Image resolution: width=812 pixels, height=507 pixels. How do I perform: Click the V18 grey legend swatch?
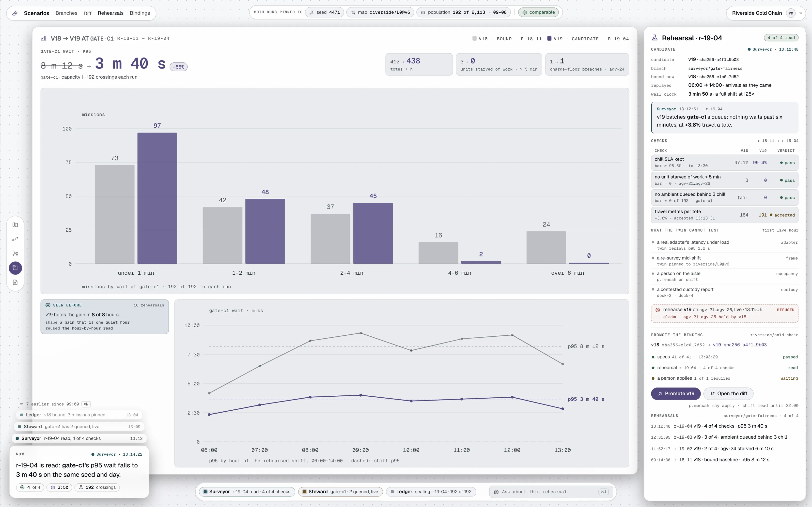point(474,39)
